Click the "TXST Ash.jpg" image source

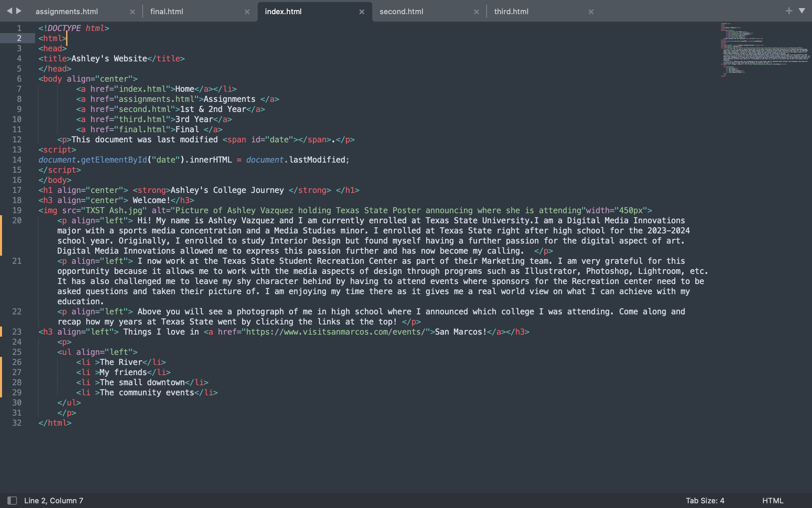pos(114,210)
